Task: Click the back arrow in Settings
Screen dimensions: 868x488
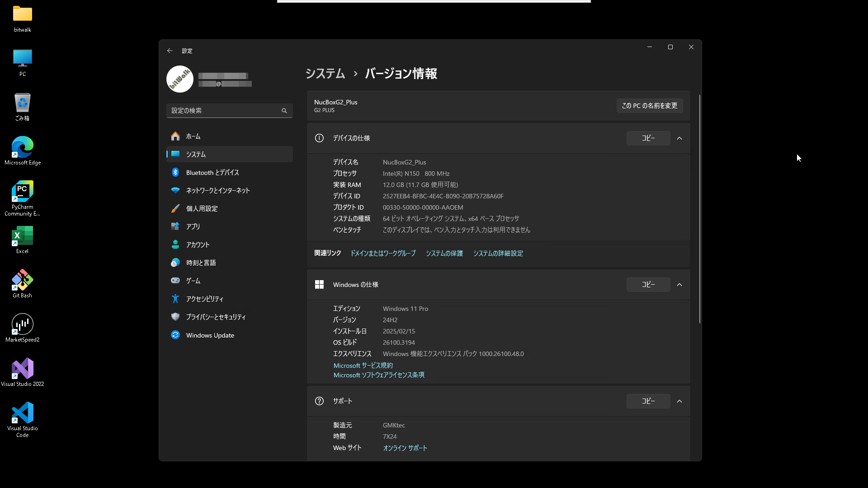Action: pos(170,51)
